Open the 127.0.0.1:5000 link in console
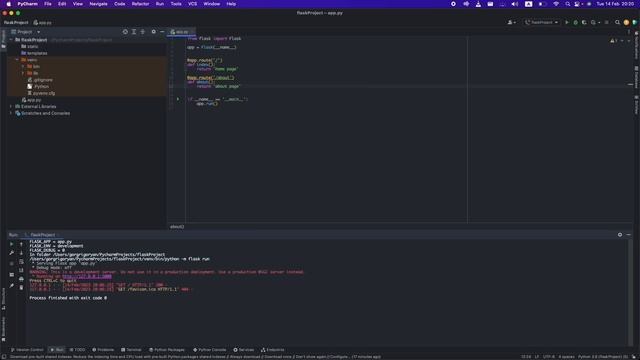640x360 pixels. tap(87, 276)
